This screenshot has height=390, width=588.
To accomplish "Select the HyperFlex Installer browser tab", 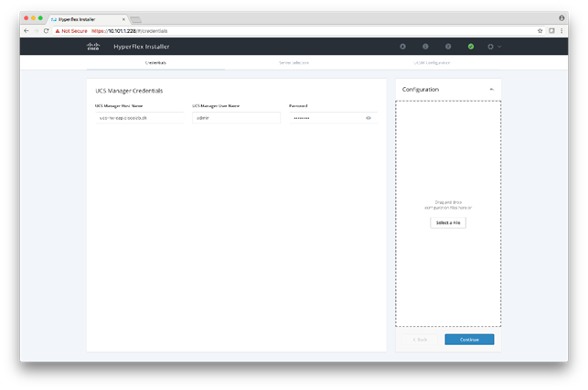I will click(x=87, y=19).
